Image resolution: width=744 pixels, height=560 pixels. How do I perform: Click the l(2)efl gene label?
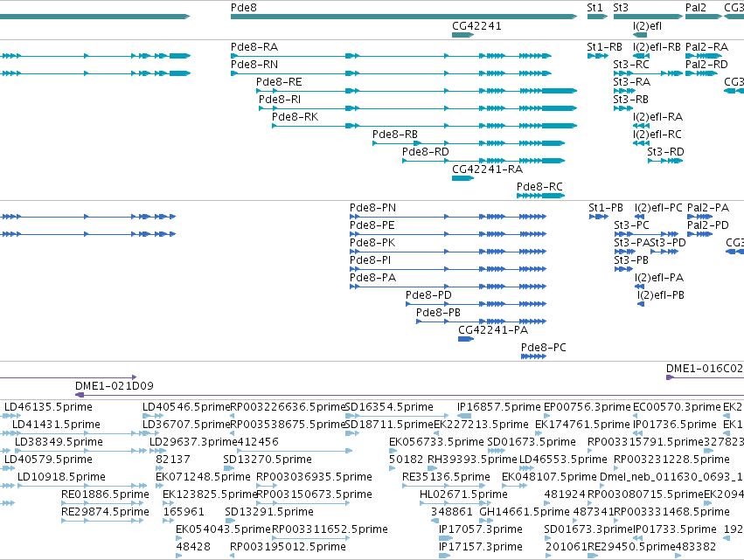pos(647,26)
